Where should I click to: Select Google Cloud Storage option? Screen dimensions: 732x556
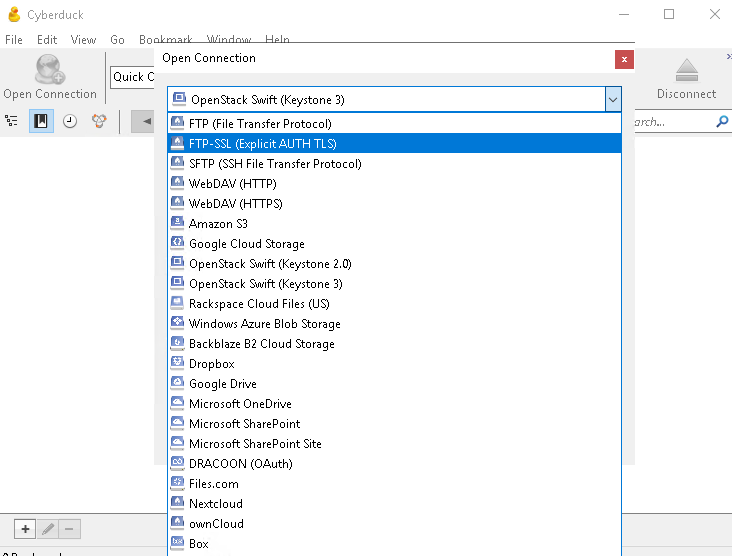394,244
